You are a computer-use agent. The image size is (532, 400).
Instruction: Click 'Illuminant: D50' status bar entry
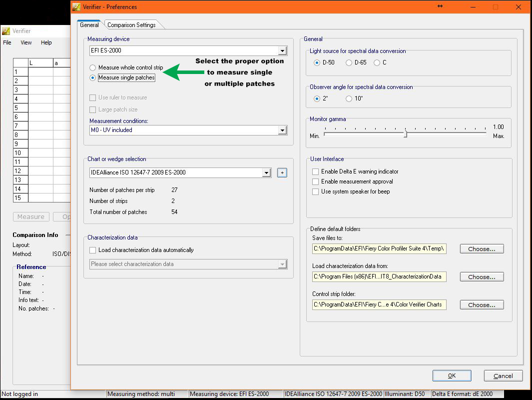tap(405, 394)
